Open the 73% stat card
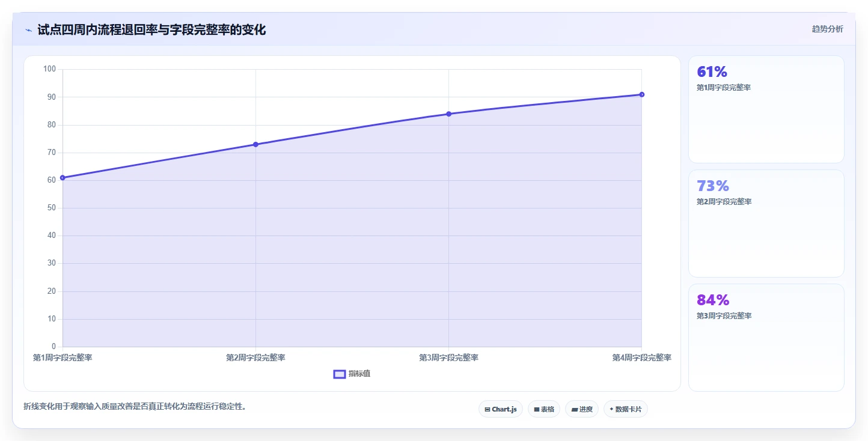 [x=766, y=224]
